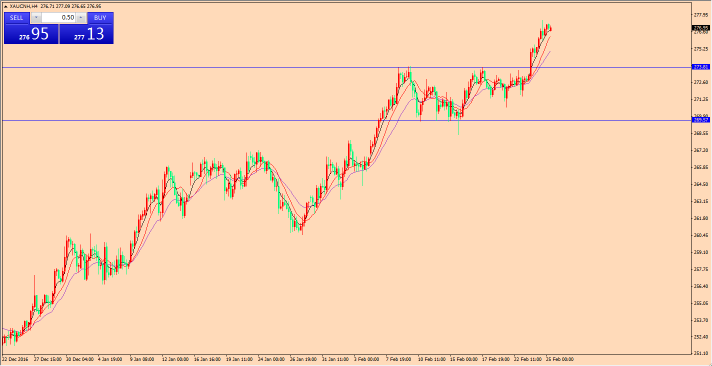Click the SELL button

(17, 18)
